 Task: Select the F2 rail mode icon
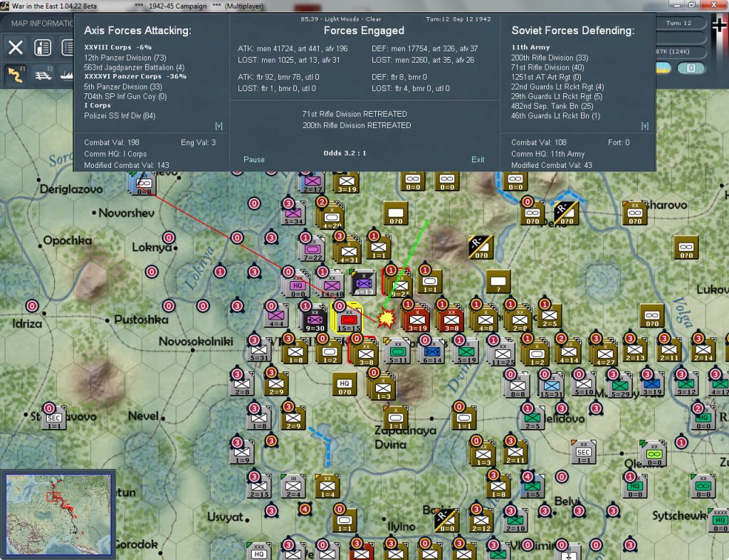pos(43,74)
